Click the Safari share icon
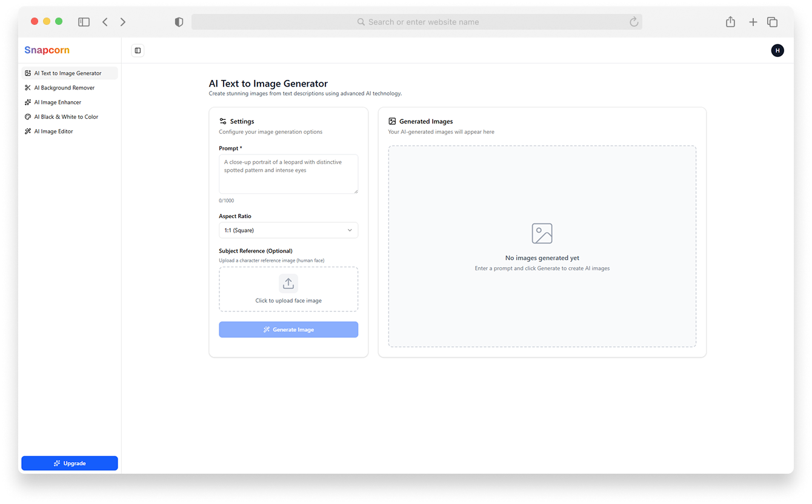The height and width of the screenshot is (504, 812). [730, 22]
